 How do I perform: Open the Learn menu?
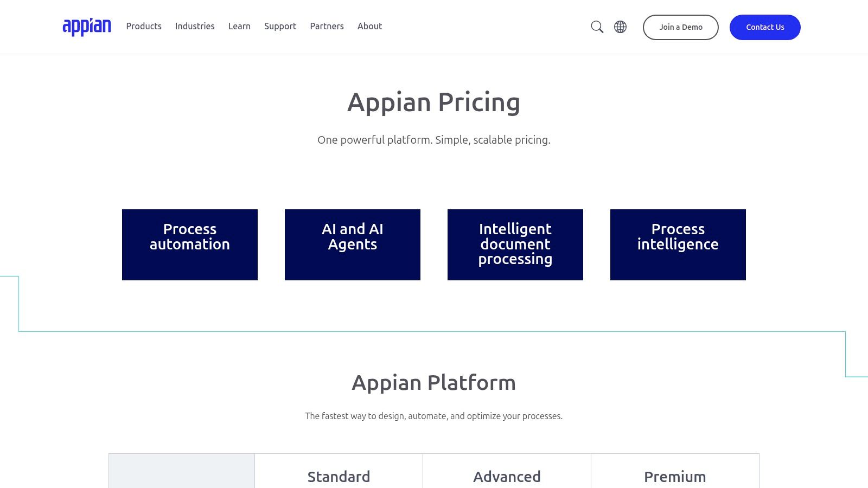point(239,26)
